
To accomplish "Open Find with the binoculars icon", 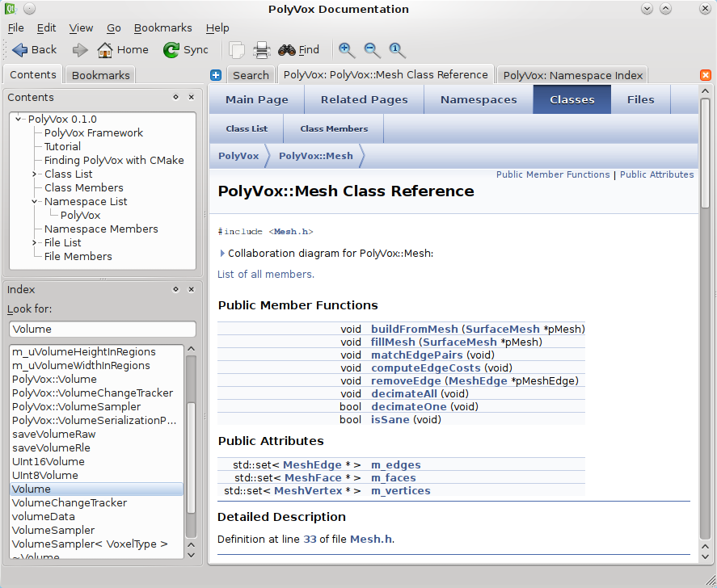I will pos(287,50).
